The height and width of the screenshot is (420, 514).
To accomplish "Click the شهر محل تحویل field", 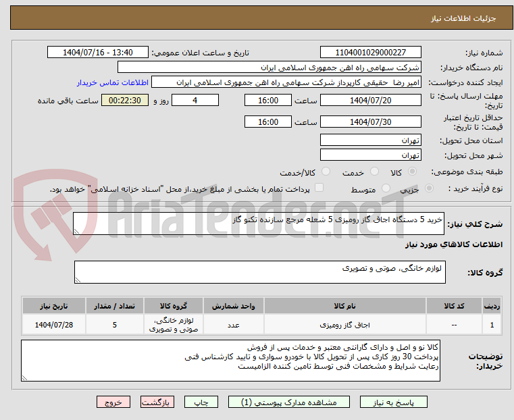I will point(370,155).
